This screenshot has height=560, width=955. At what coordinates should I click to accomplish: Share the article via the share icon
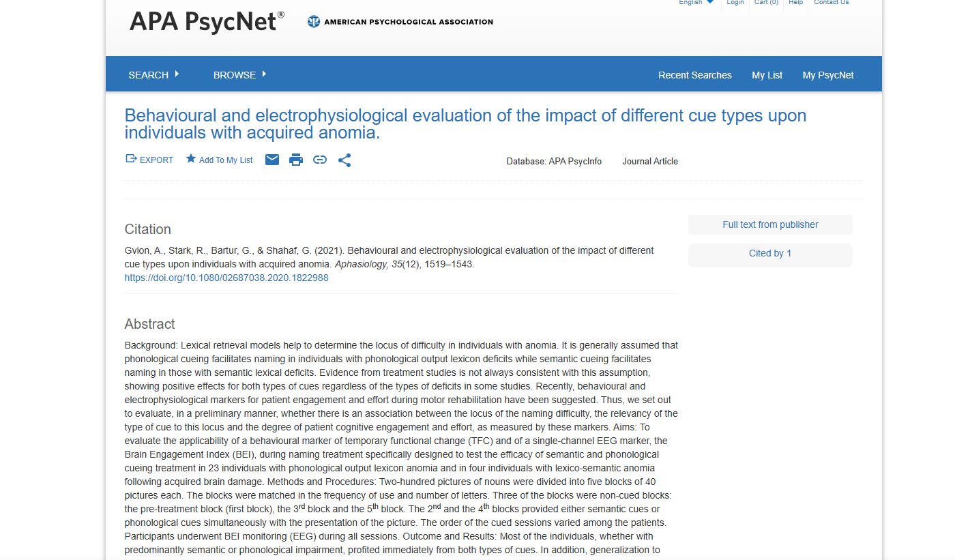(344, 160)
